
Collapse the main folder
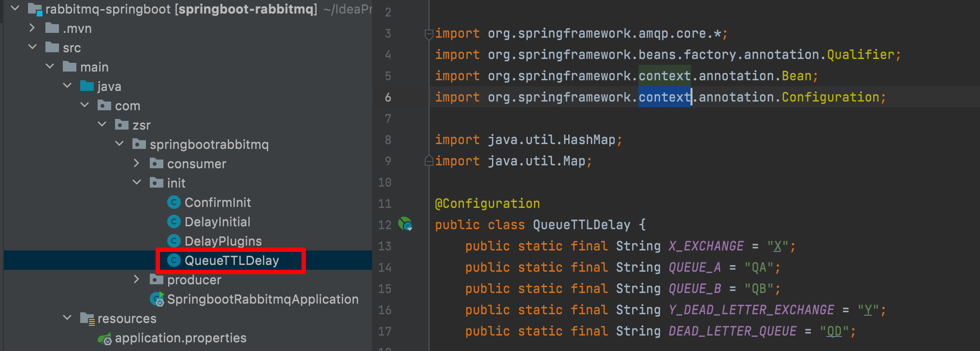(x=50, y=67)
